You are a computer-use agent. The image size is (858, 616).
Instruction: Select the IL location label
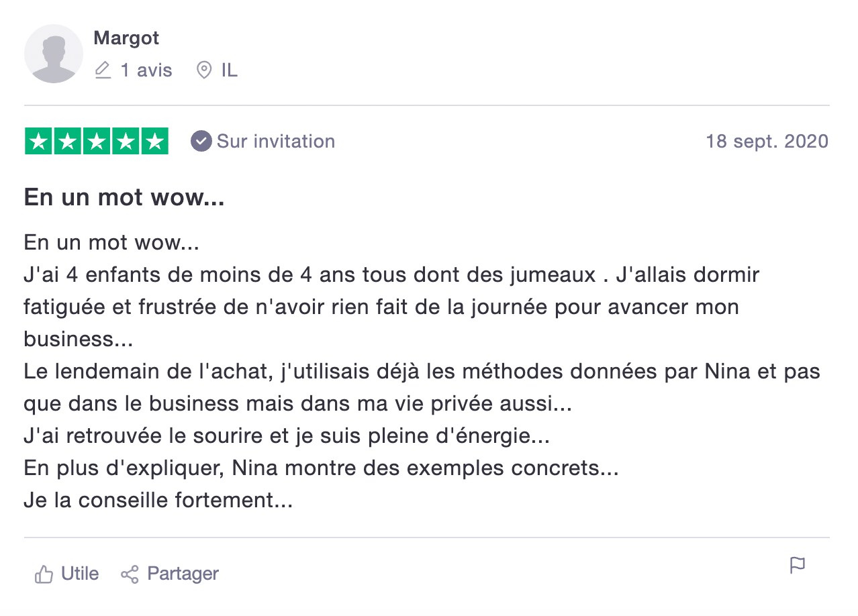[x=230, y=70]
